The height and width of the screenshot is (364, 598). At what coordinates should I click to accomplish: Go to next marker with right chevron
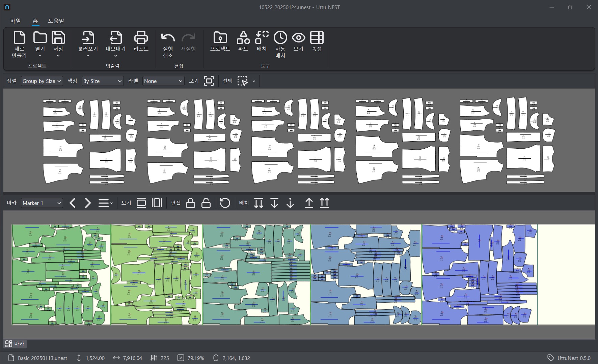[88, 203]
